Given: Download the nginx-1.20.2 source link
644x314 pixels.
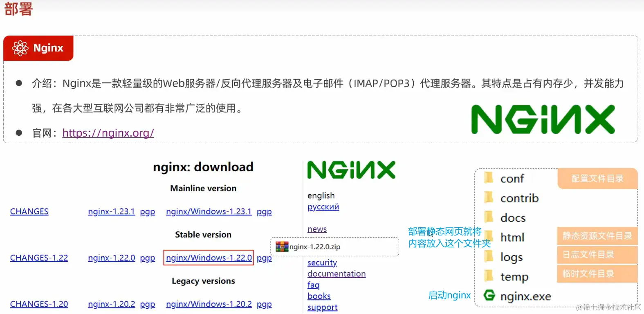Looking at the screenshot, I should (x=111, y=304).
